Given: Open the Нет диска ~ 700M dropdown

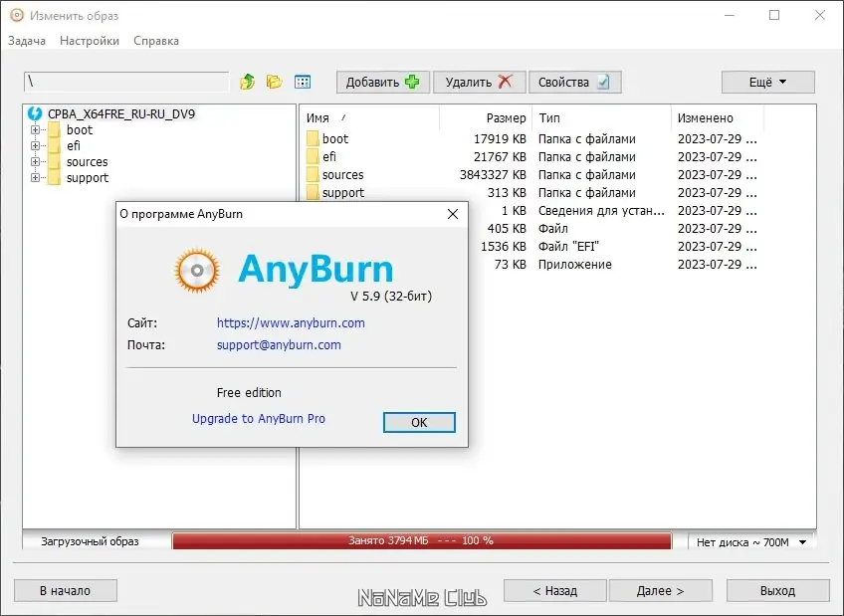Looking at the screenshot, I should click(751, 541).
